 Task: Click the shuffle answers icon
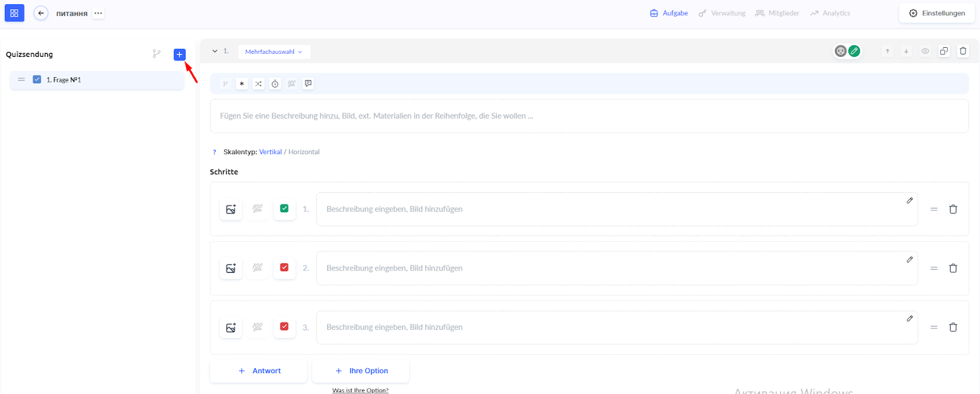258,84
